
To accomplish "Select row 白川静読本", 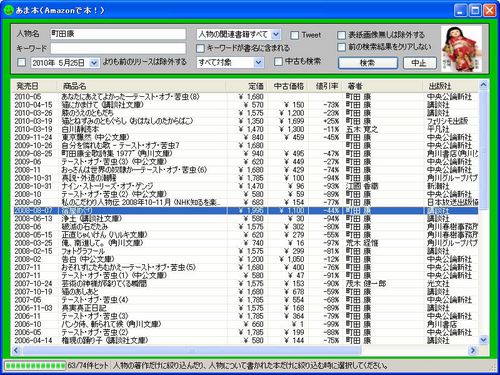I will point(246,129).
